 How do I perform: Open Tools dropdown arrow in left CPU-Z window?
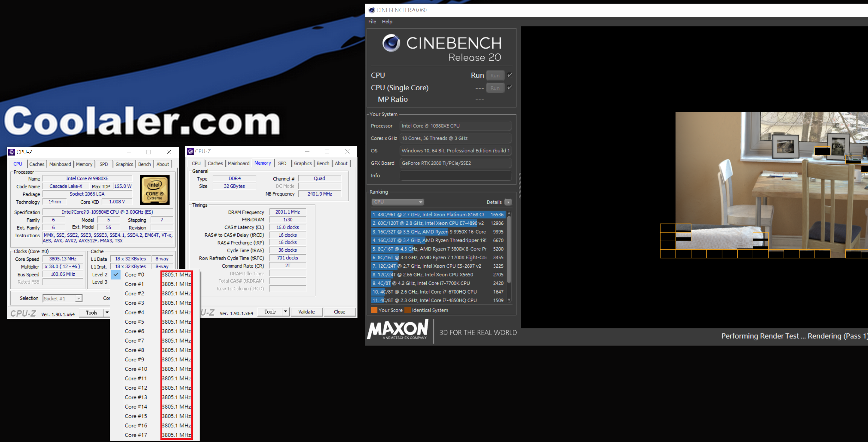click(x=107, y=313)
